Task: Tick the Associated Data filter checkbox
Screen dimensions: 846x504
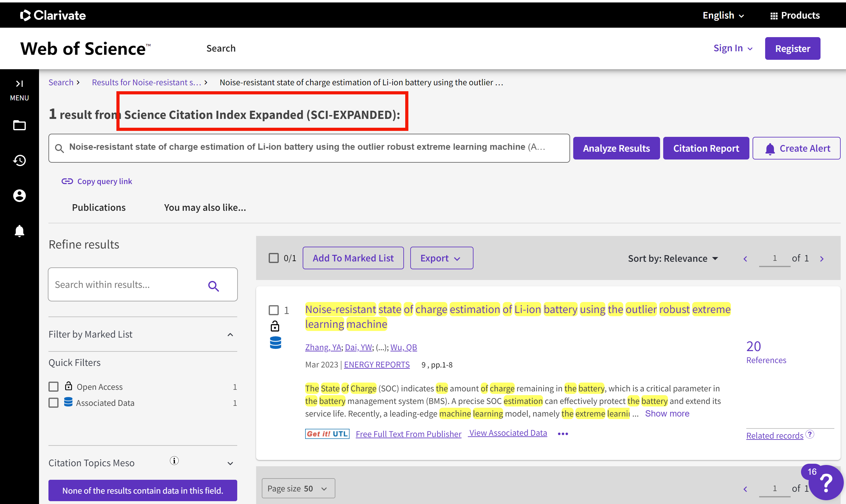Action: (54, 402)
